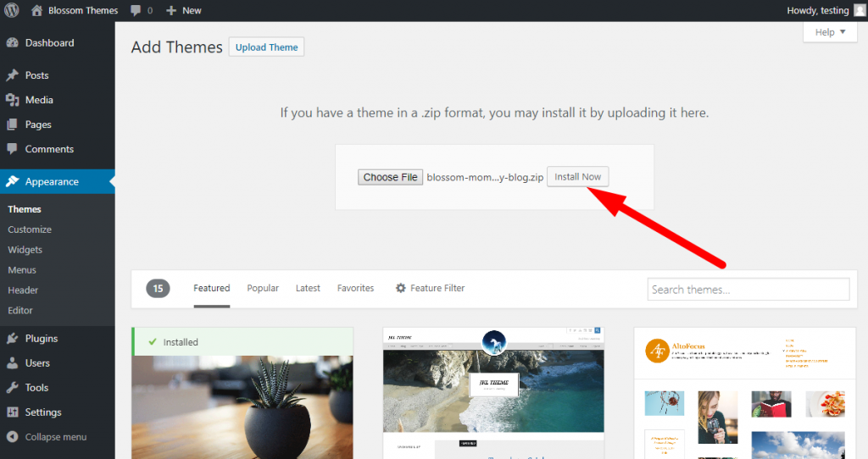This screenshot has width=868, height=459.
Task: Click the Install Now button
Action: point(577,177)
